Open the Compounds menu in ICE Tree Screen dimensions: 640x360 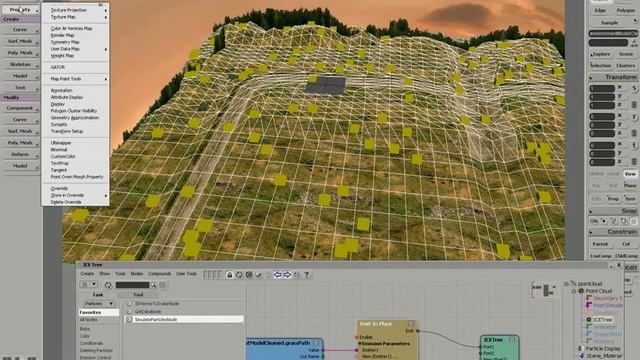(x=160, y=274)
